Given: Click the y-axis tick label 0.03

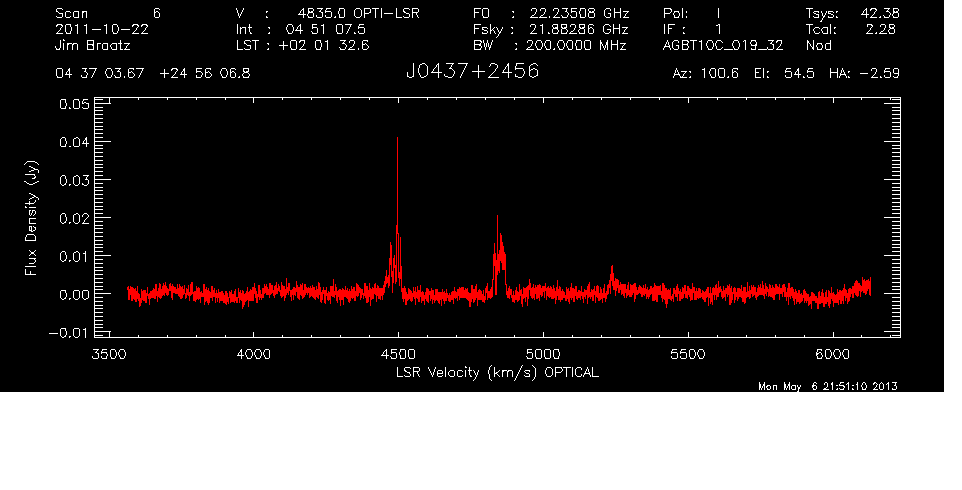Looking at the screenshot, I should tap(74, 180).
